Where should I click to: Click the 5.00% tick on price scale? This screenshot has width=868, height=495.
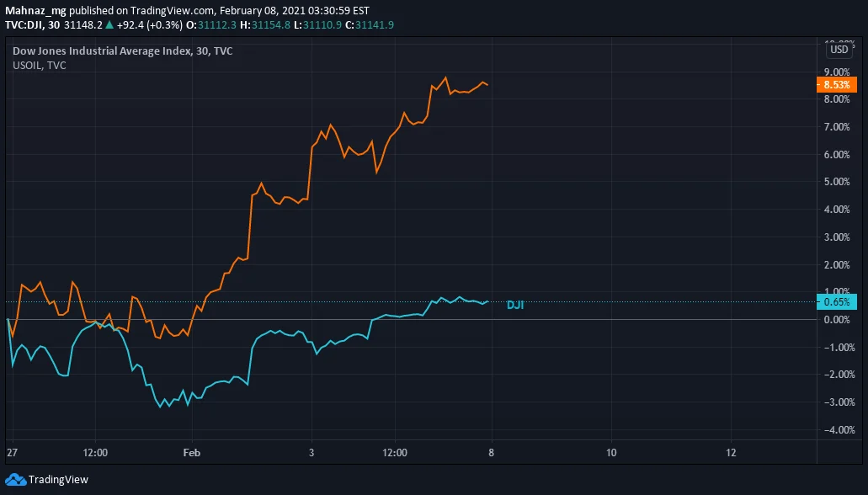point(837,182)
